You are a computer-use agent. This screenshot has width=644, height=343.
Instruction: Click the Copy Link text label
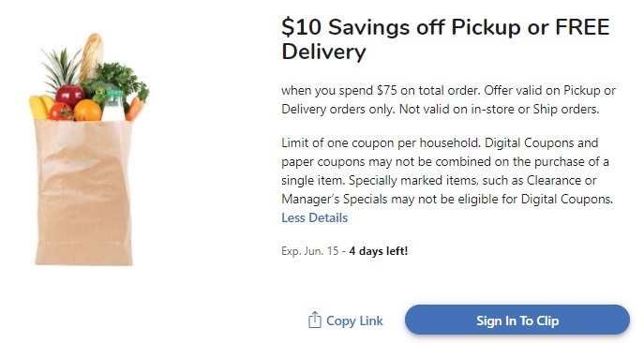pos(354,321)
